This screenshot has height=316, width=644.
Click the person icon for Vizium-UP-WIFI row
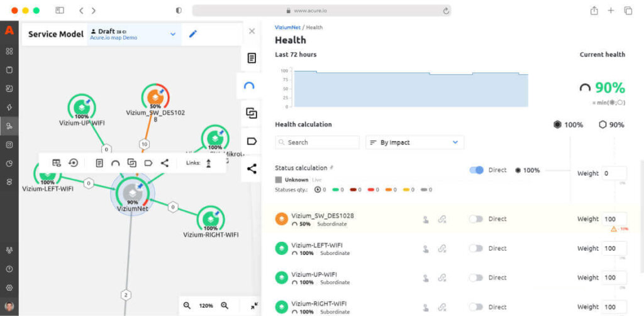[x=426, y=278]
